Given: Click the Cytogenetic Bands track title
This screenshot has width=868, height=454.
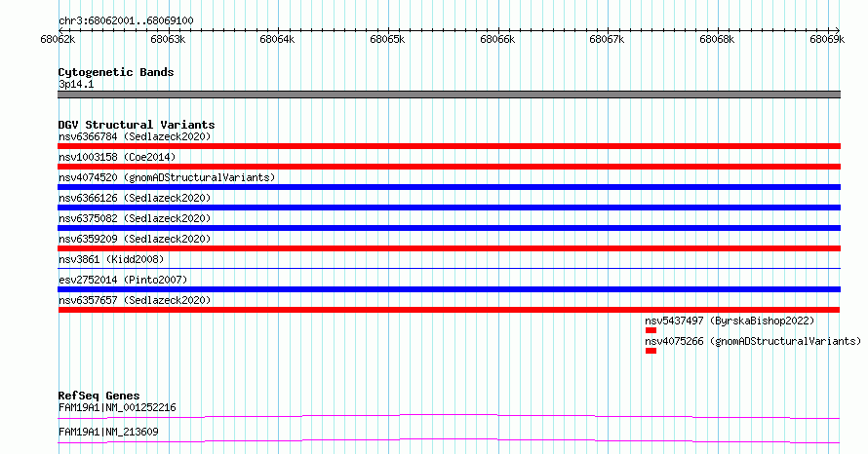Looking at the screenshot, I should click(x=116, y=72).
